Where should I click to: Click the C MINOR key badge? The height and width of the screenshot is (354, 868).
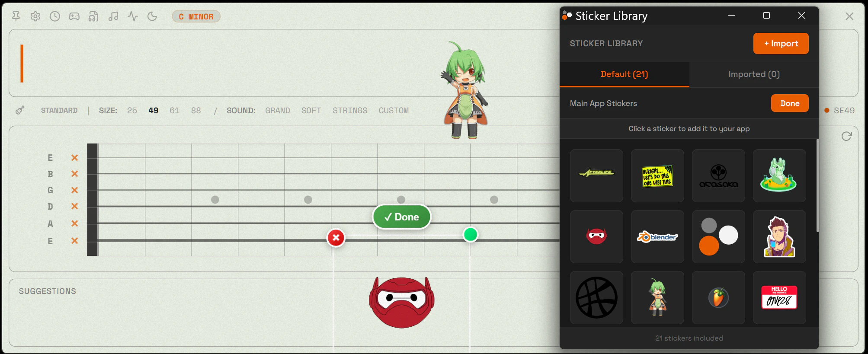click(x=196, y=16)
